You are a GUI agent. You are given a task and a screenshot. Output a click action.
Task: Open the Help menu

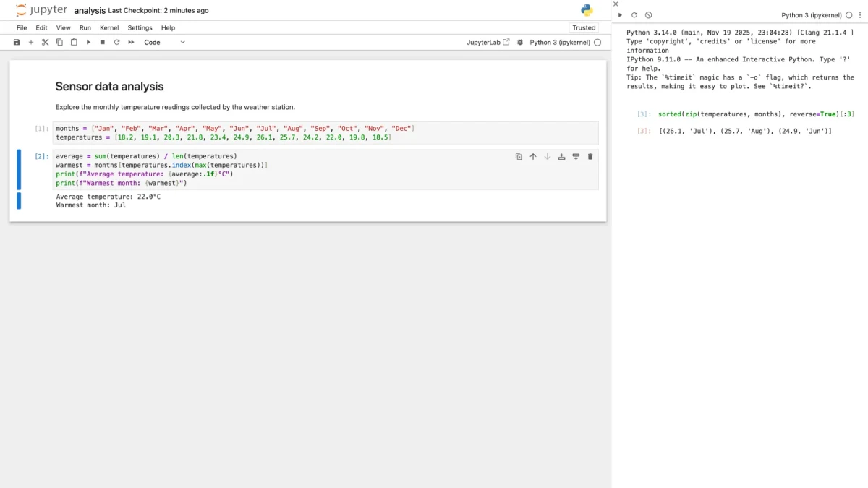point(168,27)
